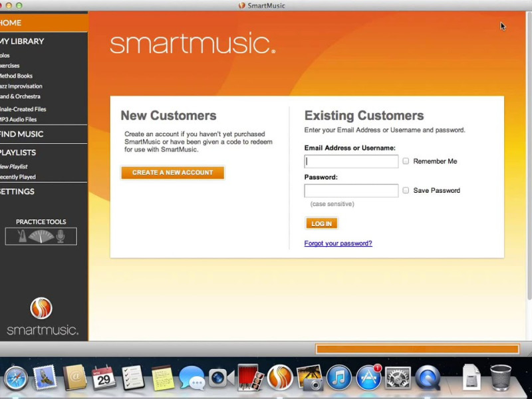Click Create a New Account button
This screenshot has width=532, height=399.
pos(173,173)
